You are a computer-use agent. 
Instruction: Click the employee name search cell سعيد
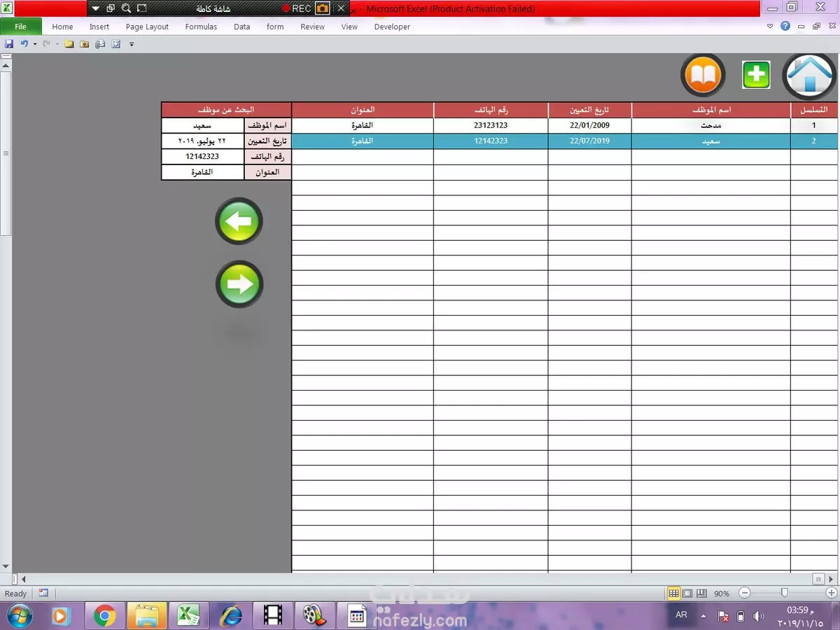coord(202,125)
